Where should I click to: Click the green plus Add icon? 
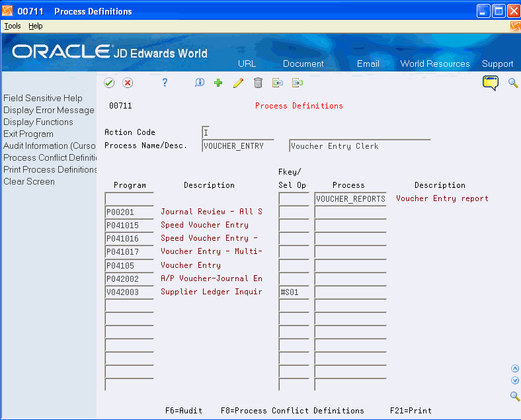coord(218,83)
